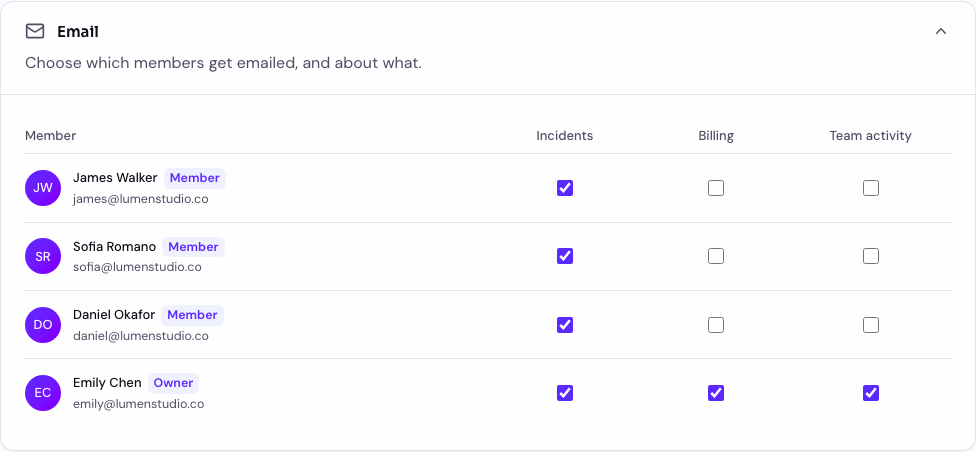Click the Owner badge beside Emily Chen

point(173,383)
